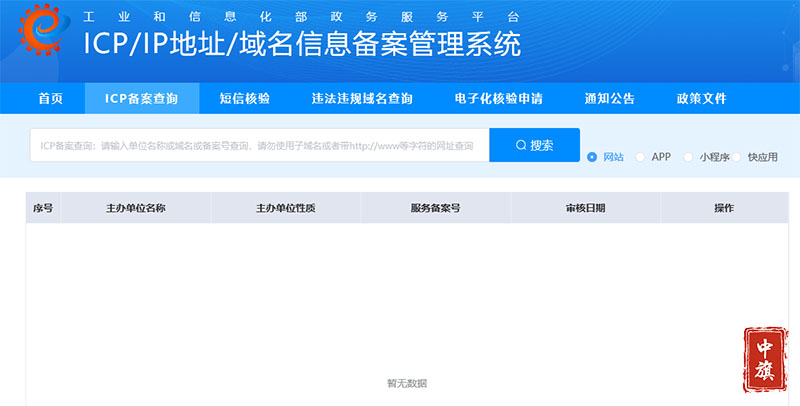Focus the ICP备案查询 search input field
This screenshot has height=406, width=800.
tap(259, 145)
